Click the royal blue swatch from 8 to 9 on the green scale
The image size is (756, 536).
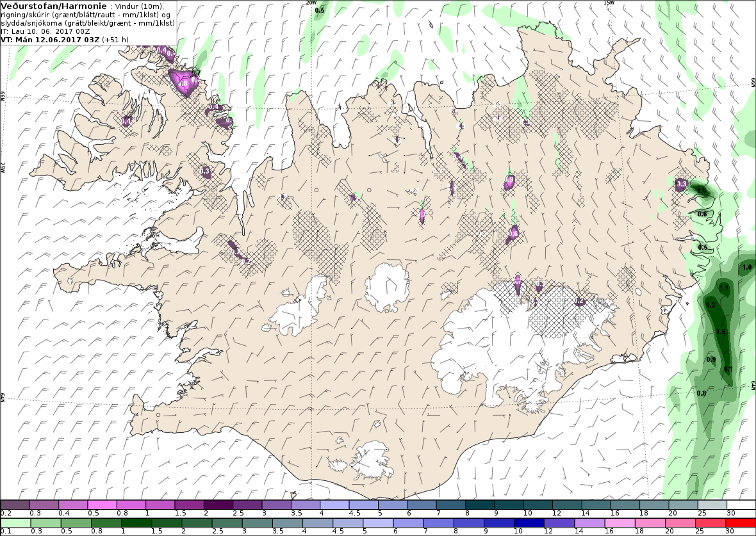(x=468, y=523)
